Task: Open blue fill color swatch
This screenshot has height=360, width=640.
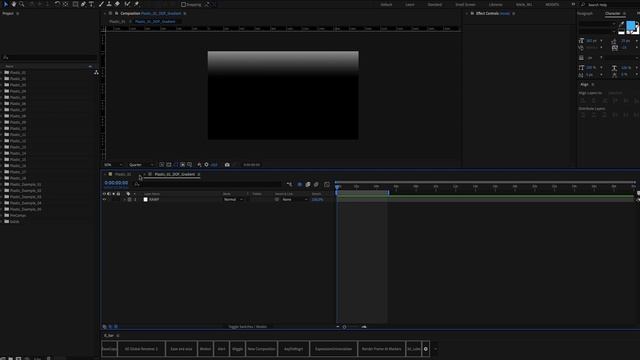Action: click(x=631, y=26)
